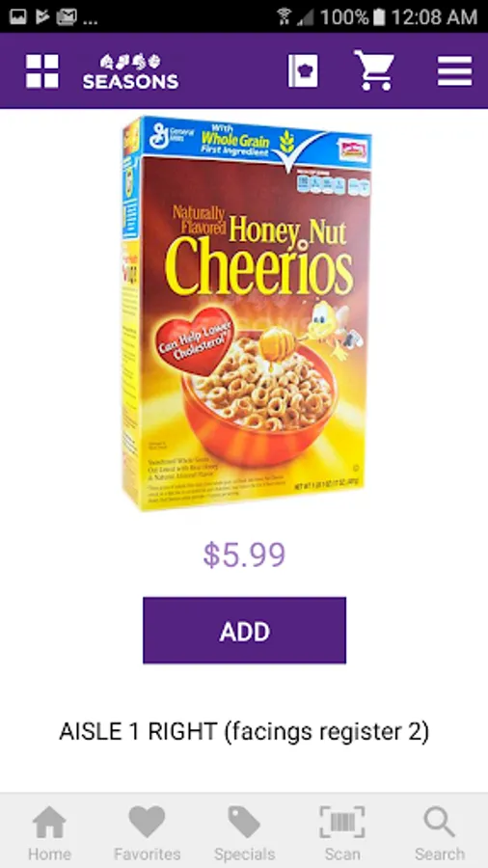View the shopping cart
The width and height of the screenshot is (488, 868).
374,70
